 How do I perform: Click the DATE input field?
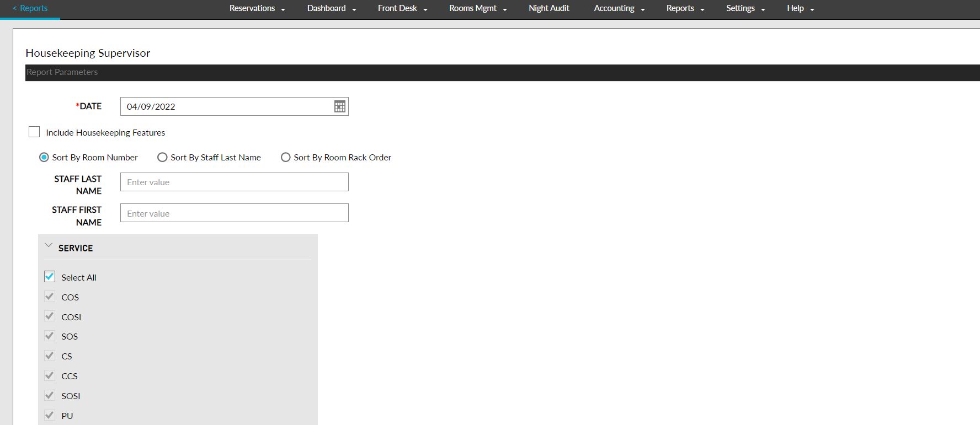click(x=226, y=106)
